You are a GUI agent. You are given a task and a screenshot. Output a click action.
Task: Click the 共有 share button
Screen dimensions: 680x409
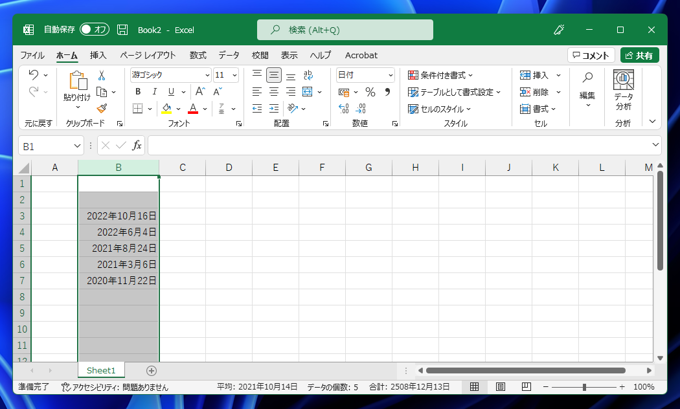pos(639,56)
